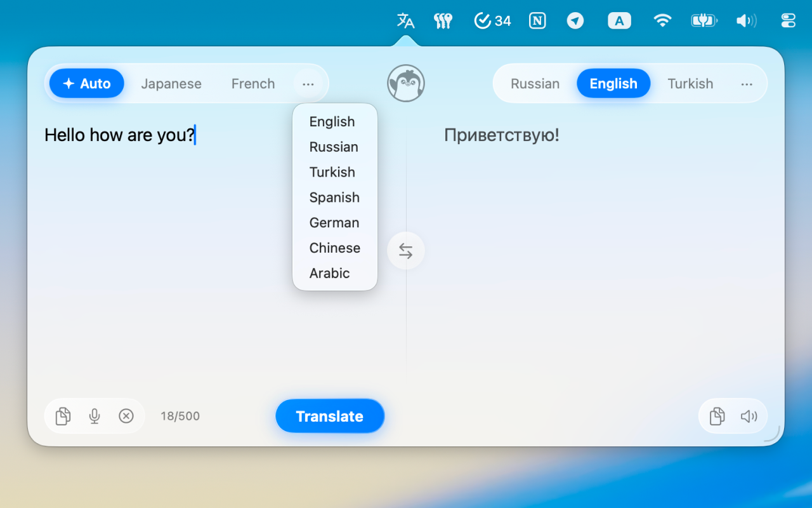Copy the translation result
This screenshot has height=508, width=812.
(x=716, y=416)
